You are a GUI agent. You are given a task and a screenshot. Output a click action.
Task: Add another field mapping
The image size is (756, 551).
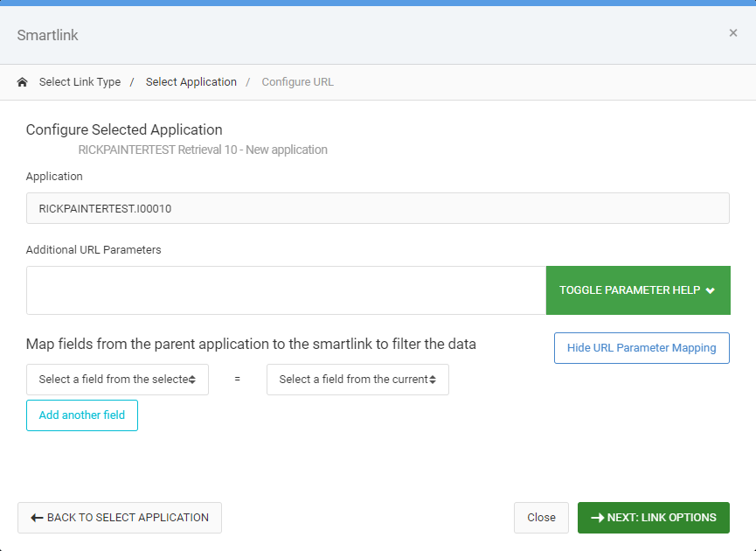(x=82, y=415)
